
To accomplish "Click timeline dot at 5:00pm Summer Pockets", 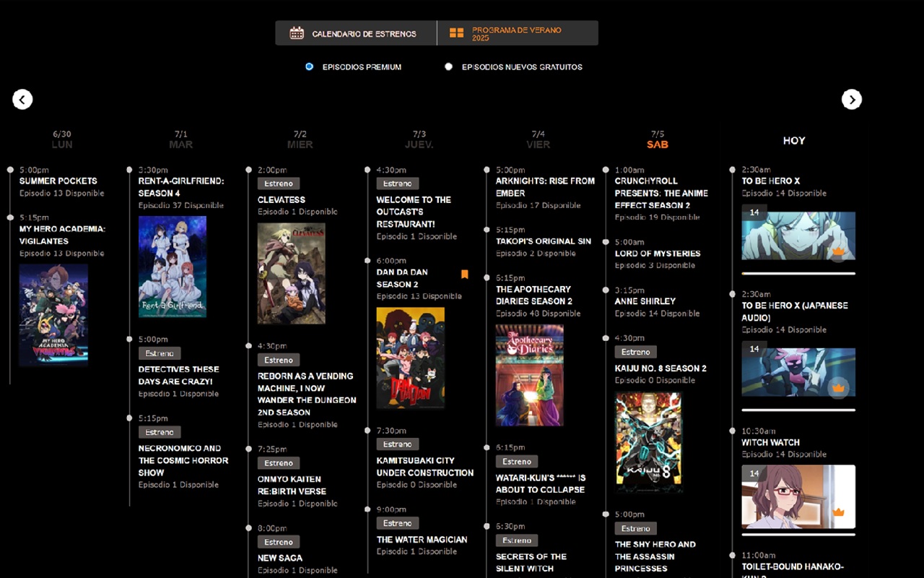I will click(x=10, y=170).
